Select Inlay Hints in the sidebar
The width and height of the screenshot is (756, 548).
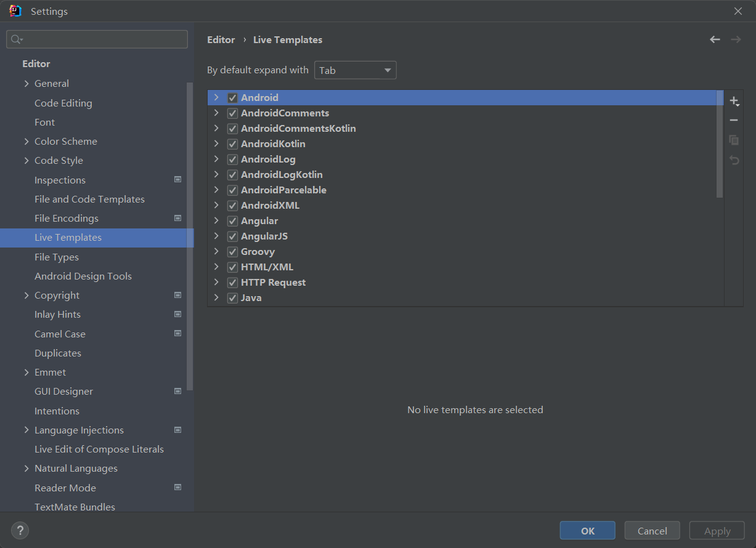tap(57, 315)
